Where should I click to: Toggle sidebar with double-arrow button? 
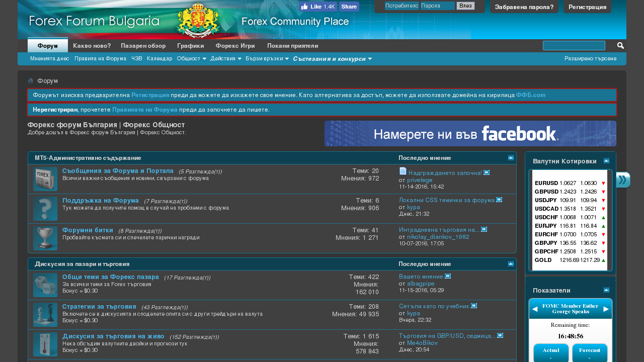point(623,180)
